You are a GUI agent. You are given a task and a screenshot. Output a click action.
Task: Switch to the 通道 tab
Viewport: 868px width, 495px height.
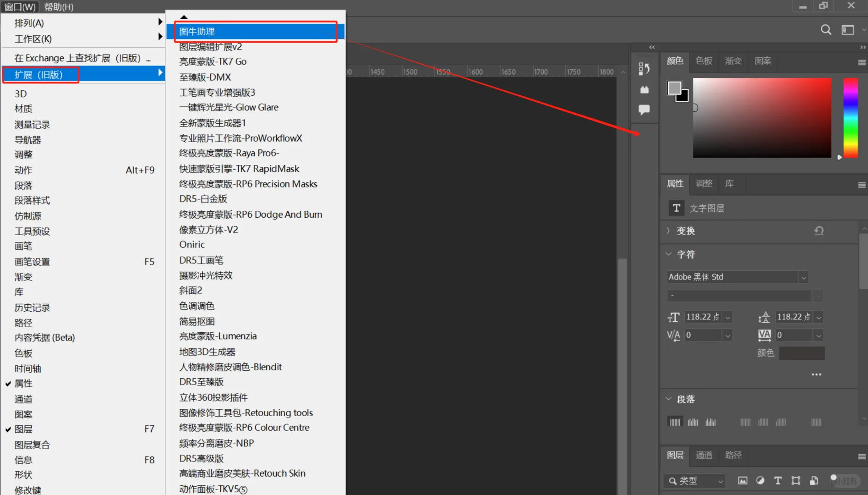coord(704,455)
